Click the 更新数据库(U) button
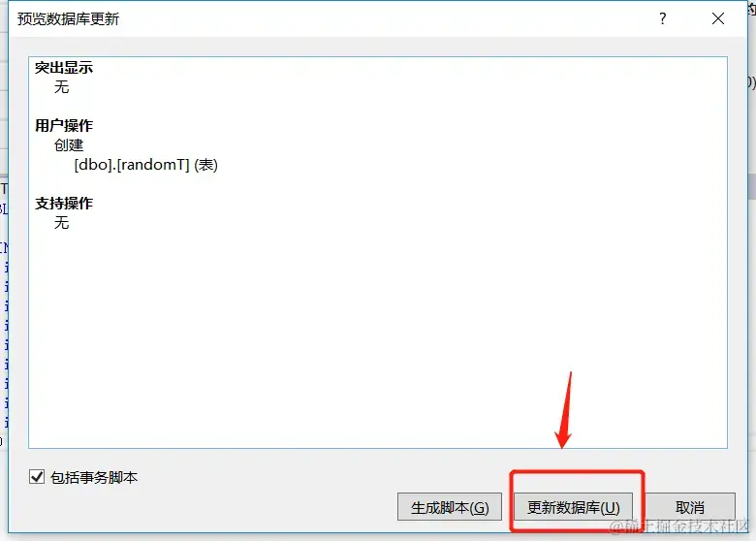Image resolution: width=756 pixels, height=541 pixels. click(573, 507)
